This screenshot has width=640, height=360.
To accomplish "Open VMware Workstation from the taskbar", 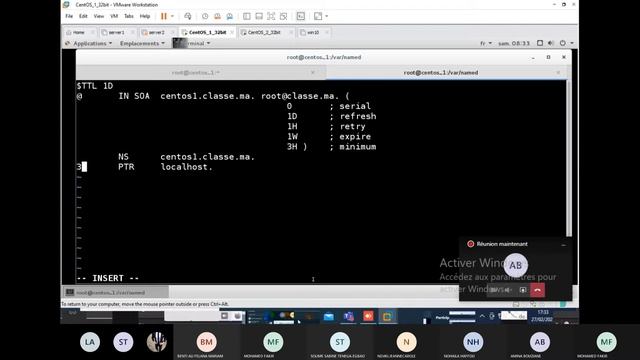I will coord(387,316).
